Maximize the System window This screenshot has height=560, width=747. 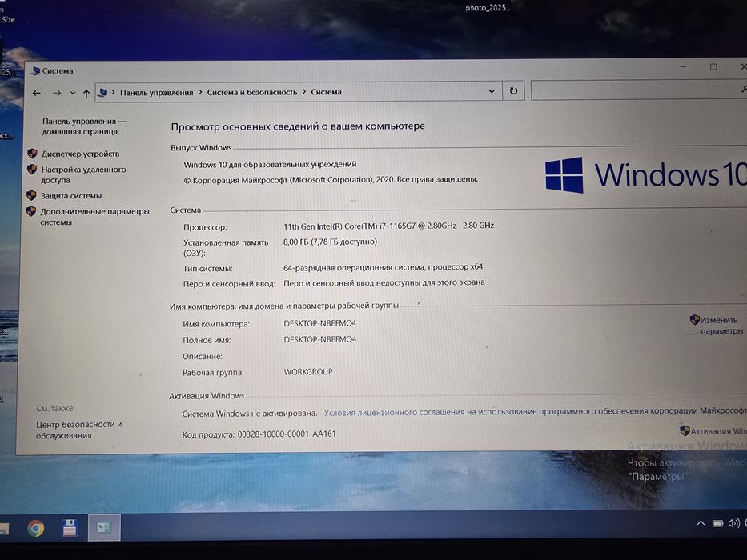(x=713, y=66)
